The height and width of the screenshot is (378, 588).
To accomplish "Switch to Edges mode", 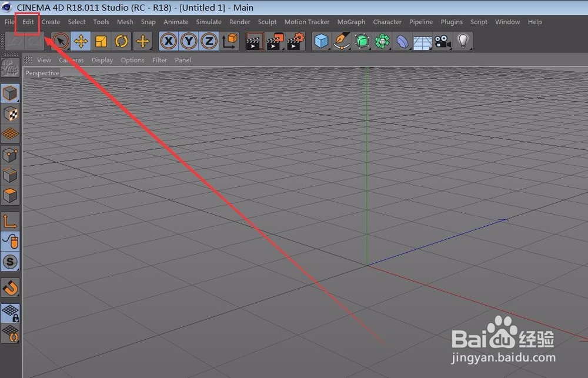I will click(x=10, y=175).
